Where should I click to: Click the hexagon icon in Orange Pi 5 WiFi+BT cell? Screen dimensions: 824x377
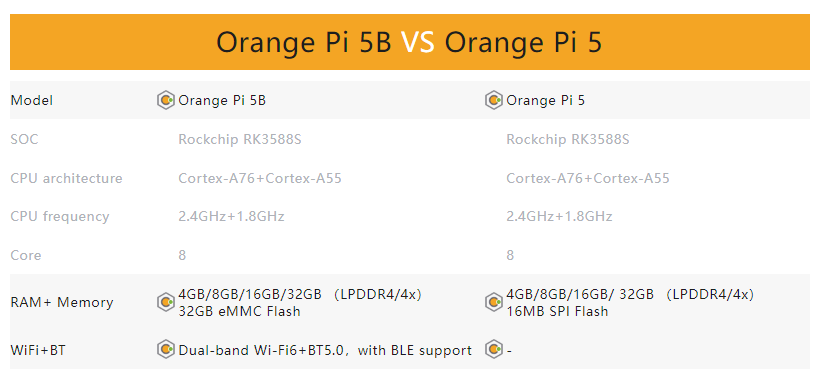pyautogui.click(x=493, y=349)
